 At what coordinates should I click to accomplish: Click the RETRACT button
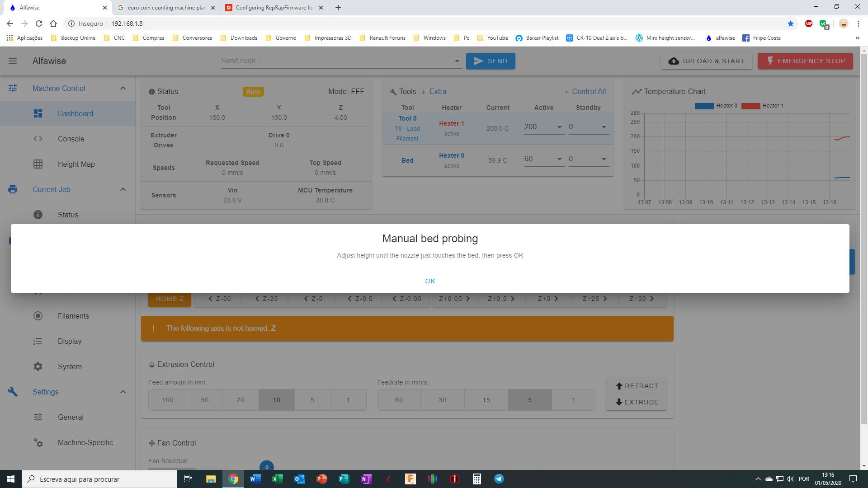point(636,386)
